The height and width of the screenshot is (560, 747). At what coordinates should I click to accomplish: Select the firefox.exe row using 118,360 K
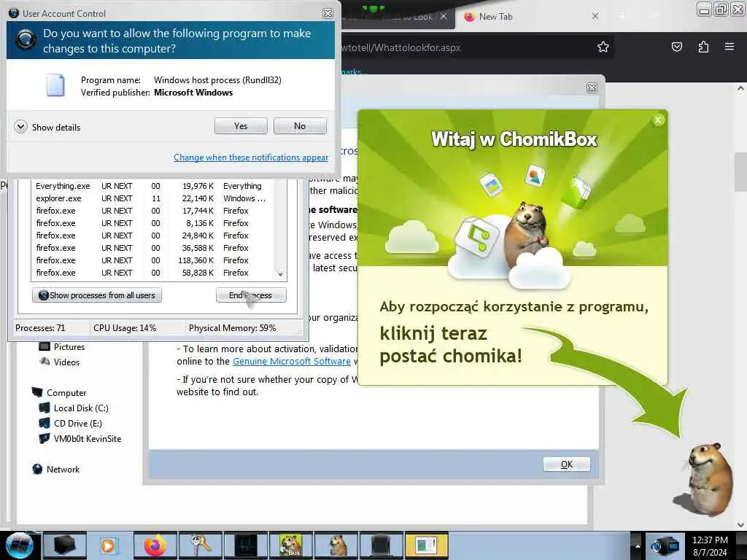(152, 260)
